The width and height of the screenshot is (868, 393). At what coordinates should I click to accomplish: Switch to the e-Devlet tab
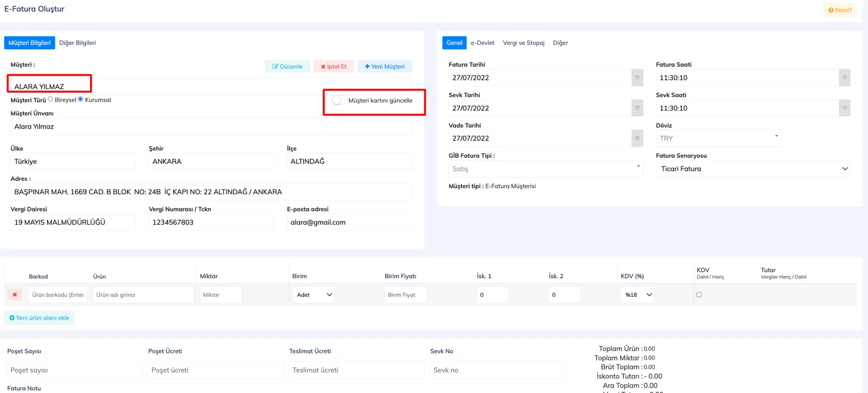(x=482, y=43)
